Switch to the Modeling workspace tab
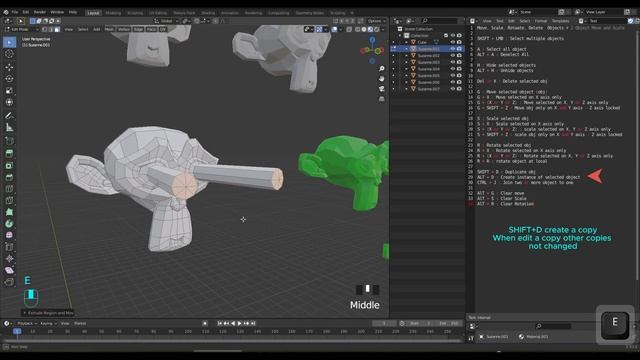Screen dimensions: 640x360 coord(113,13)
